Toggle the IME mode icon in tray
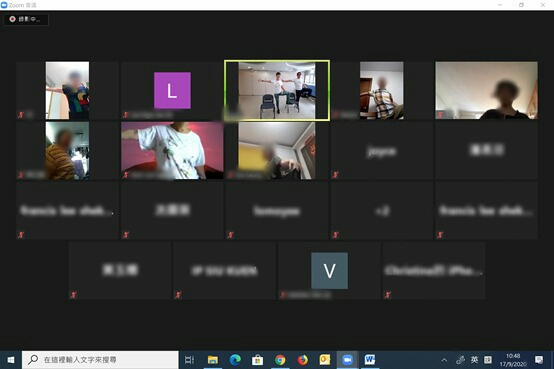The height and width of the screenshot is (369, 554). [x=488, y=360]
